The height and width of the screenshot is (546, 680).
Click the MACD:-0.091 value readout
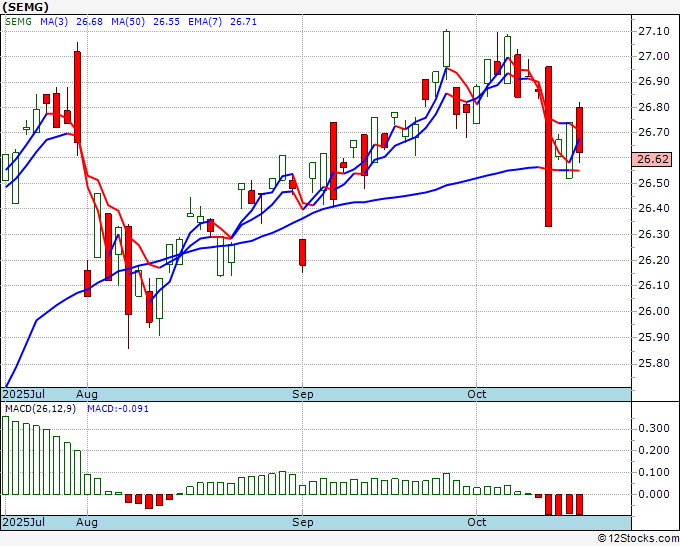tap(118, 409)
